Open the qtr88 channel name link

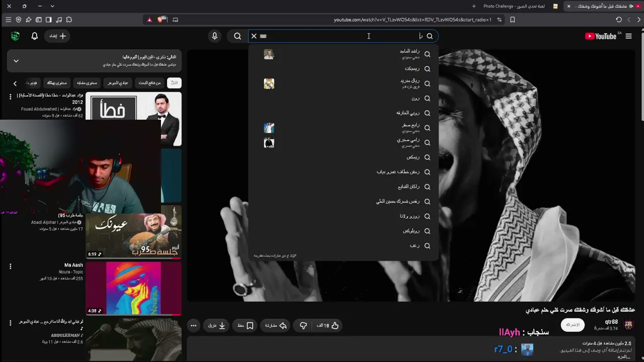coord(611,322)
